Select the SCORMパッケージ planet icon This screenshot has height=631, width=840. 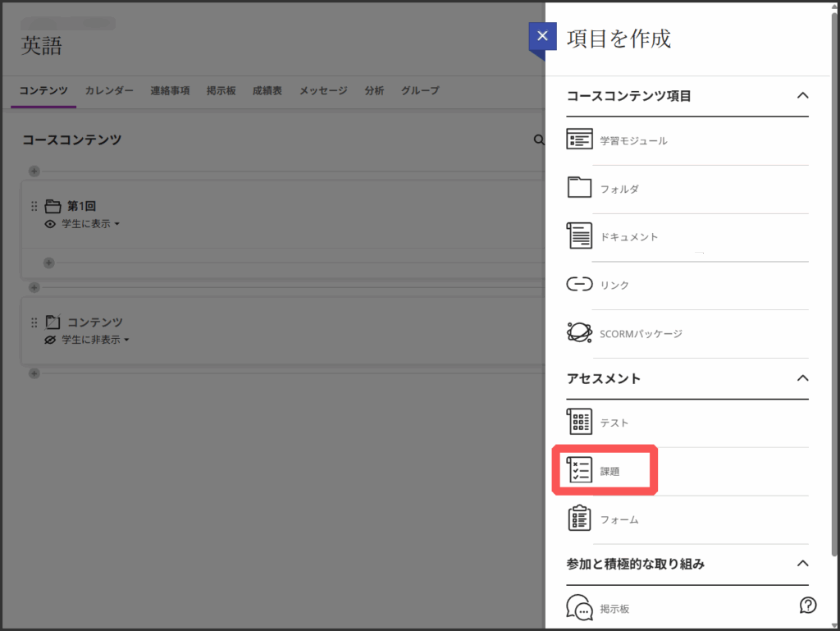pyautogui.click(x=579, y=333)
